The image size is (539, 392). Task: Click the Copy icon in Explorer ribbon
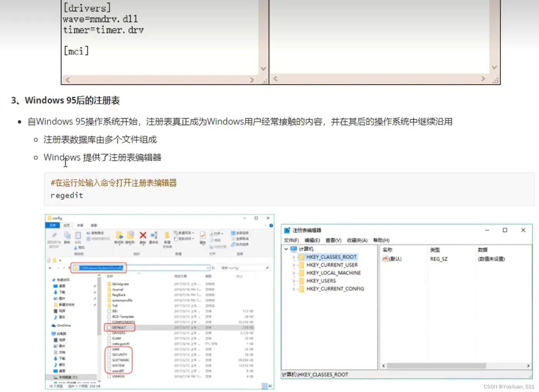(x=67, y=235)
